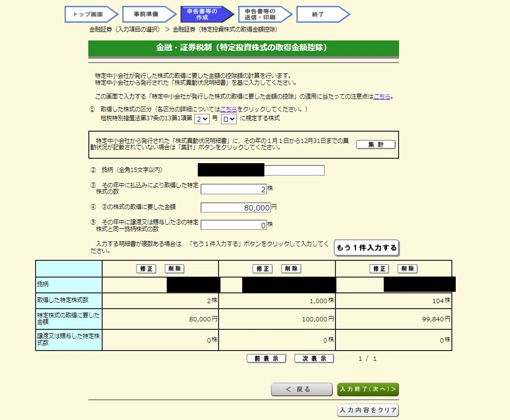
Task: Select the 104株 table cell
Action: [x=394, y=301]
